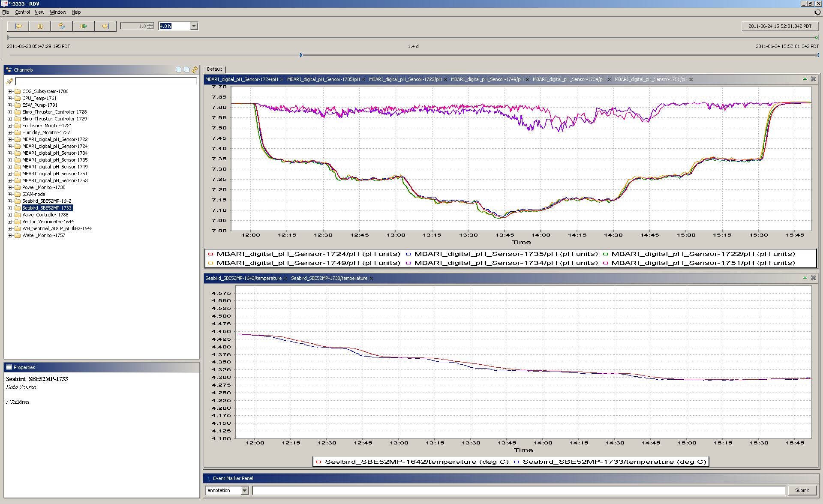
Task: Collapse all channels with the minus icon
Action: pyautogui.click(x=187, y=70)
